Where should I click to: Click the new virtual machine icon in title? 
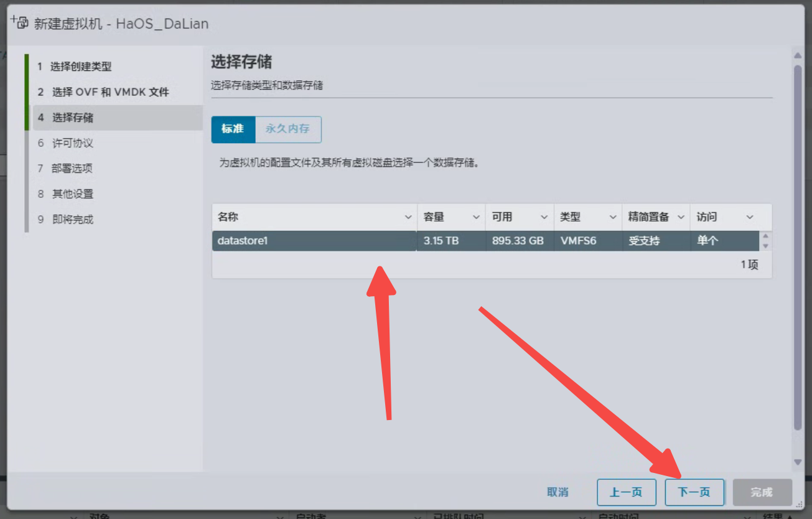click(20, 23)
